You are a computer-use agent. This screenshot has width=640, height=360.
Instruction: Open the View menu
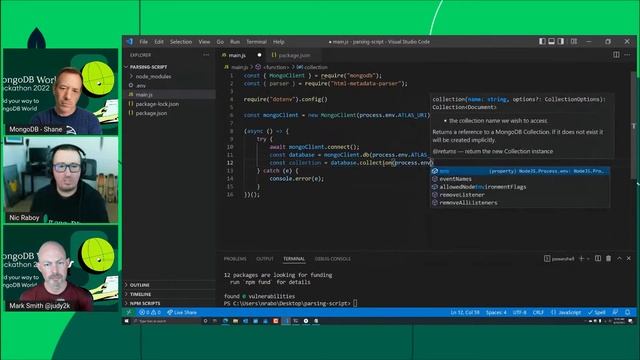coord(204,42)
